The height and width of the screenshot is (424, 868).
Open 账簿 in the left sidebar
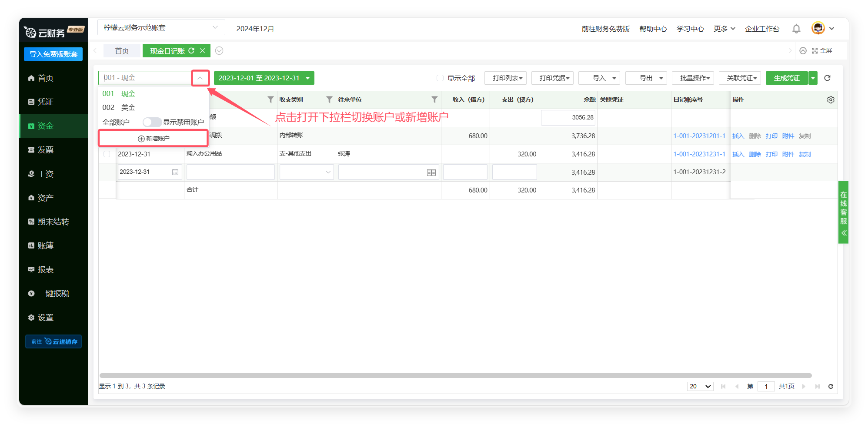coord(45,246)
